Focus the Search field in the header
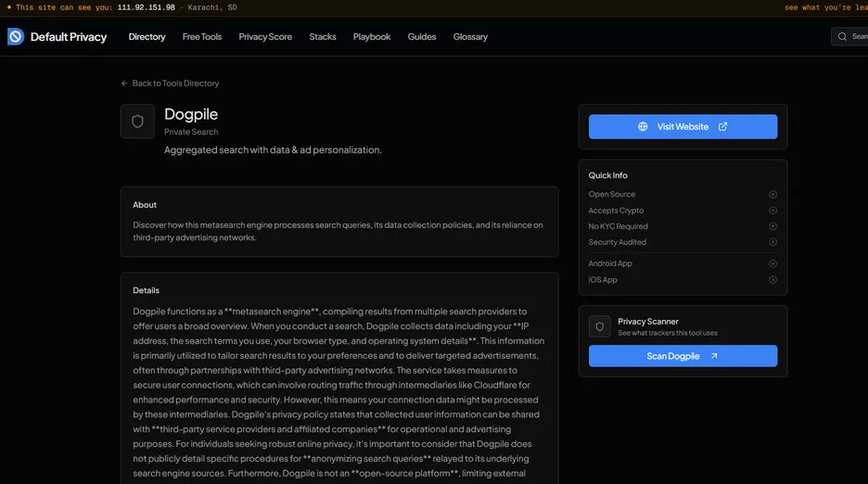The height and width of the screenshot is (484, 868). click(x=849, y=36)
